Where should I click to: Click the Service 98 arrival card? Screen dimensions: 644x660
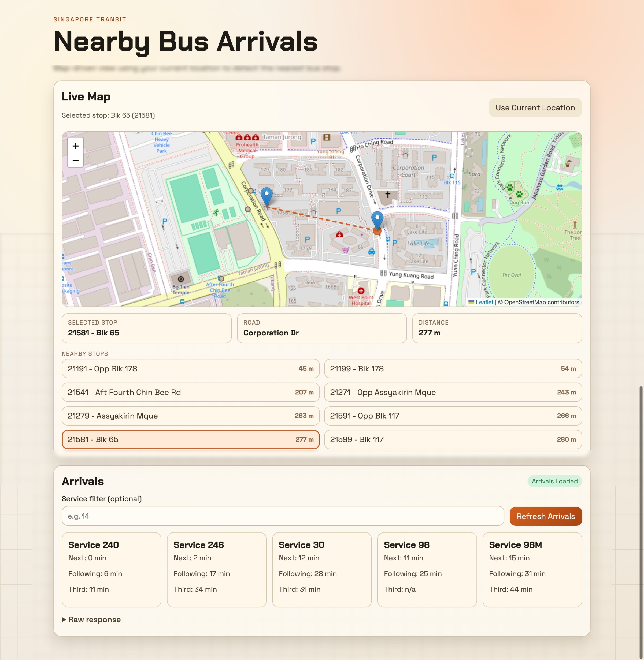(x=427, y=570)
